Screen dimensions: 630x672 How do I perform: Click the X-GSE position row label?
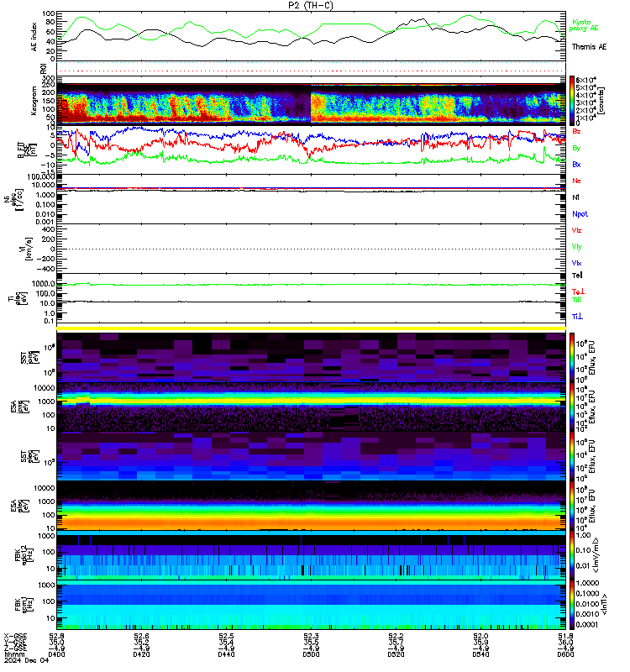tap(15, 637)
